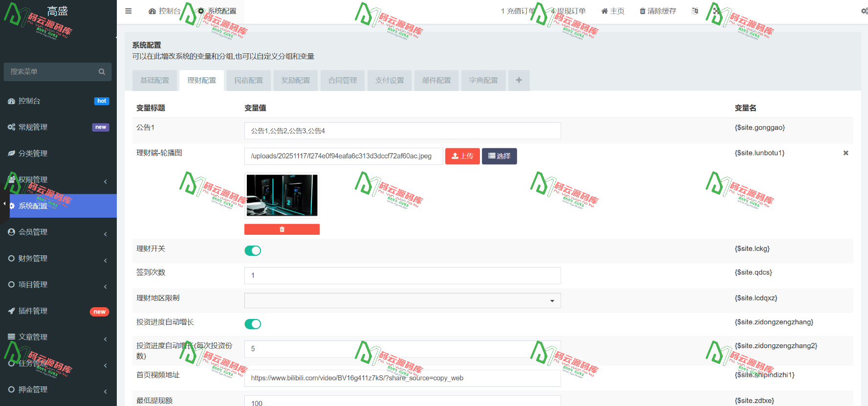The width and height of the screenshot is (868, 406).
Task: Toggle the 理财开关 switch
Action: click(x=253, y=250)
